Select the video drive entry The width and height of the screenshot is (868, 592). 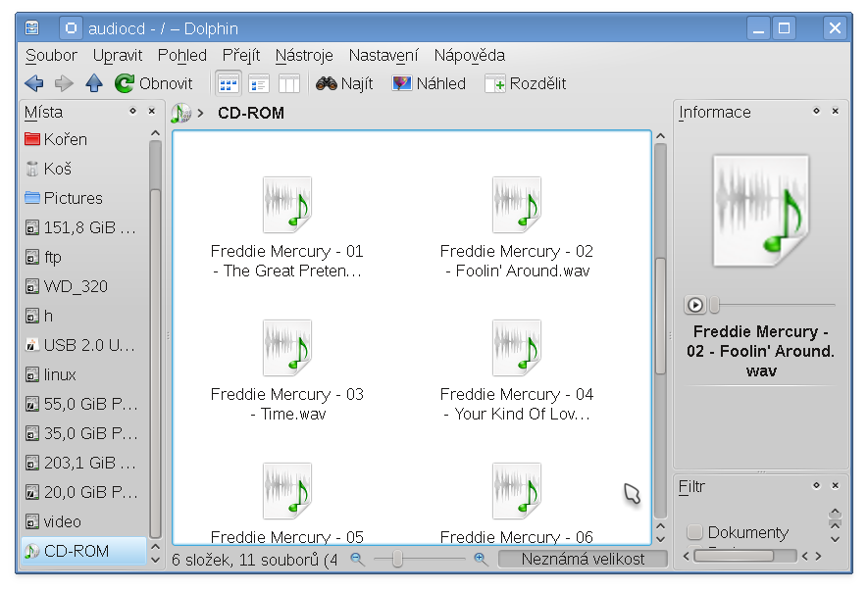pyautogui.click(x=84, y=521)
